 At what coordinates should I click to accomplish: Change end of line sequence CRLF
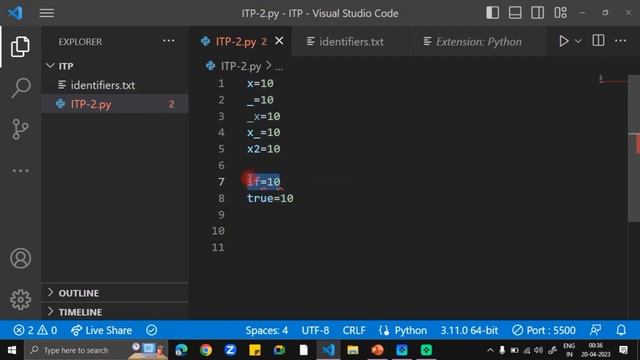coord(354,330)
